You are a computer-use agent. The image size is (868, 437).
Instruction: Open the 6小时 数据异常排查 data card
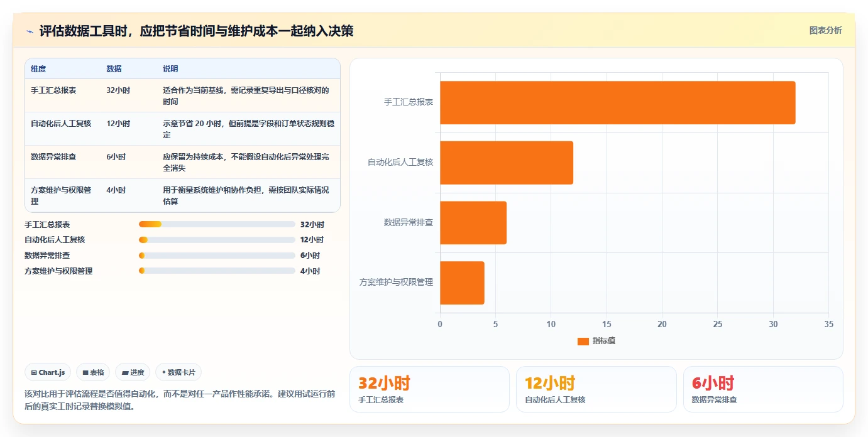pos(763,389)
